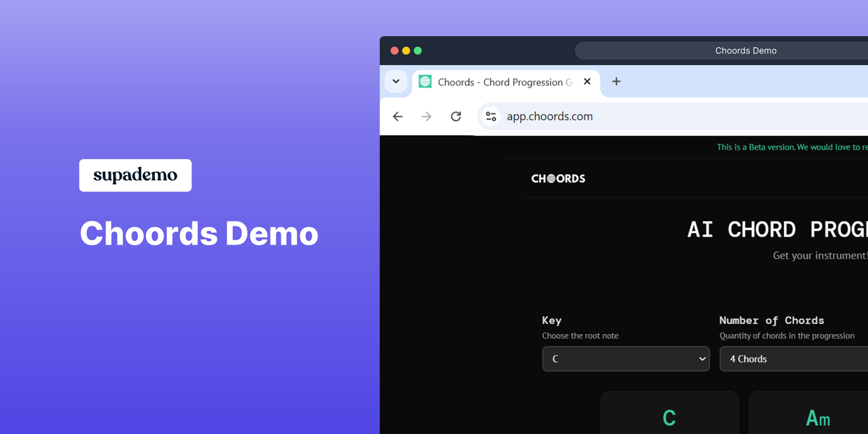The width and height of the screenshot is (868, 434).
Task: Close the Choords tab
Action: (587, 82)
